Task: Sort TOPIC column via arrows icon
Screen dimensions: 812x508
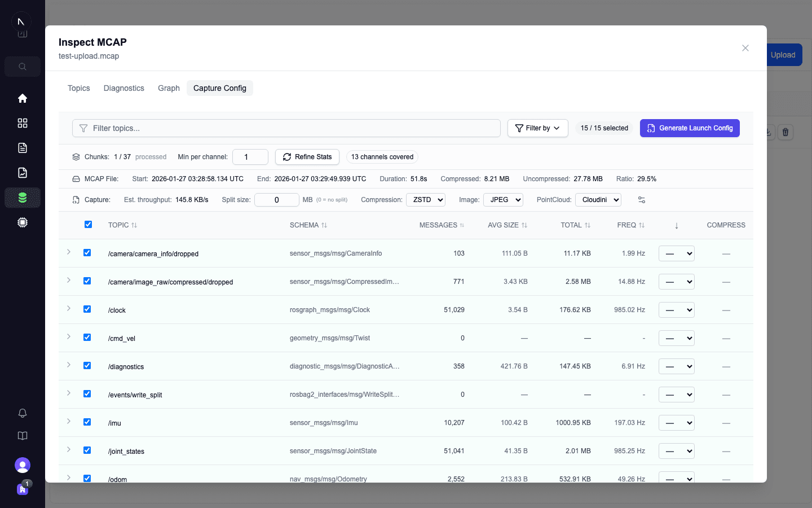Action: [134, 225]
